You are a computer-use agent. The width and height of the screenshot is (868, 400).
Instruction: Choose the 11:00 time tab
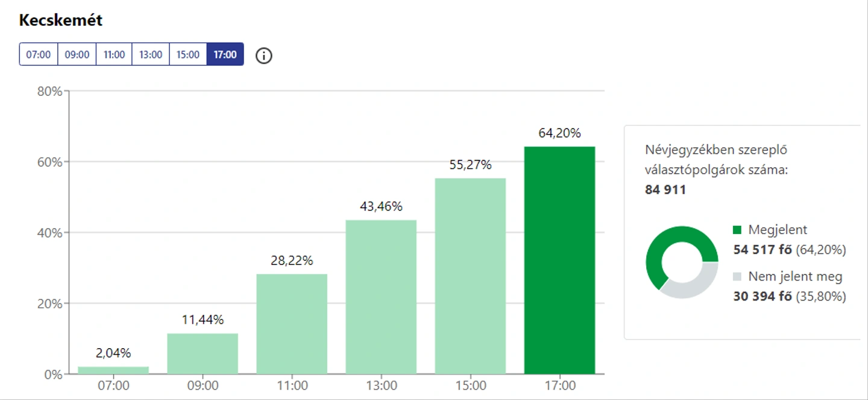pos(114,54)
